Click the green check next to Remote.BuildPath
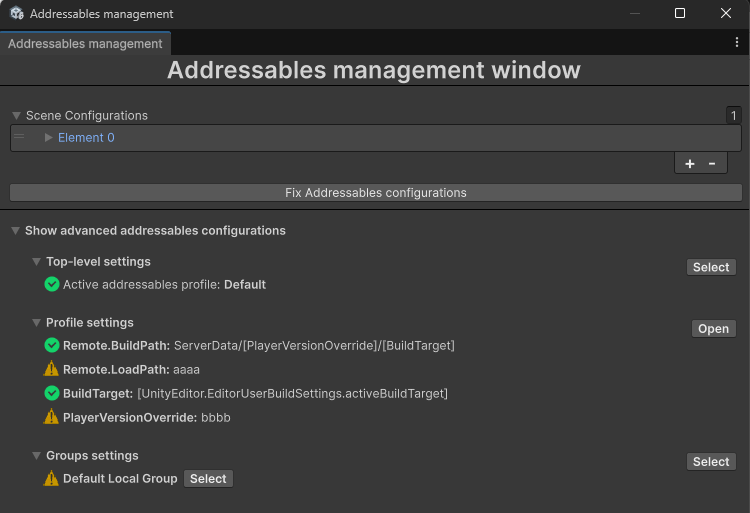 pyautogui.click(x=52, y=346)
